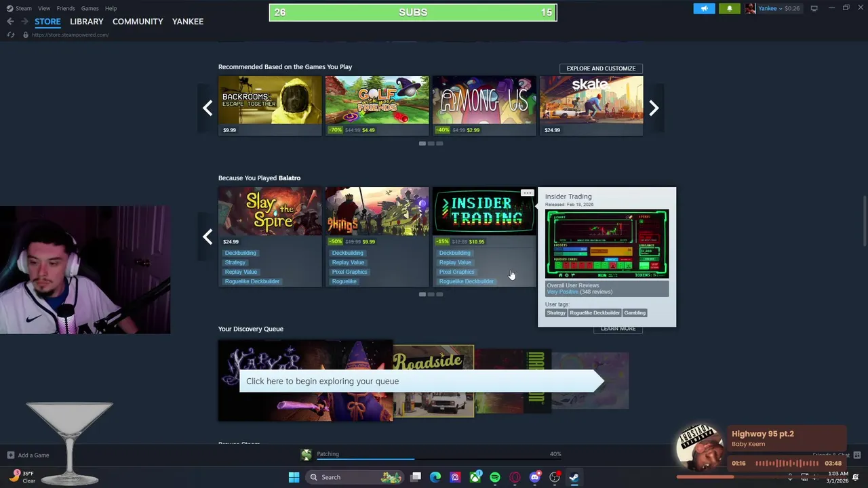Open the announcements megaphone button
868x488 pixels.
coord(704,8)
